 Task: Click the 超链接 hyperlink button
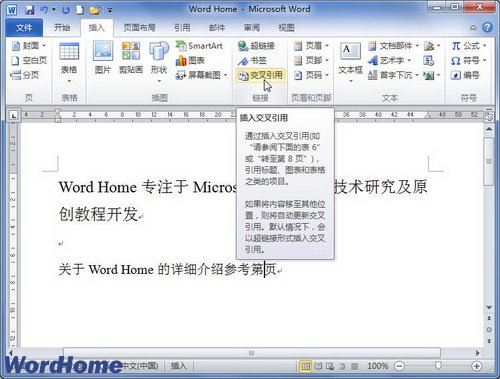(x=256, y=46)
